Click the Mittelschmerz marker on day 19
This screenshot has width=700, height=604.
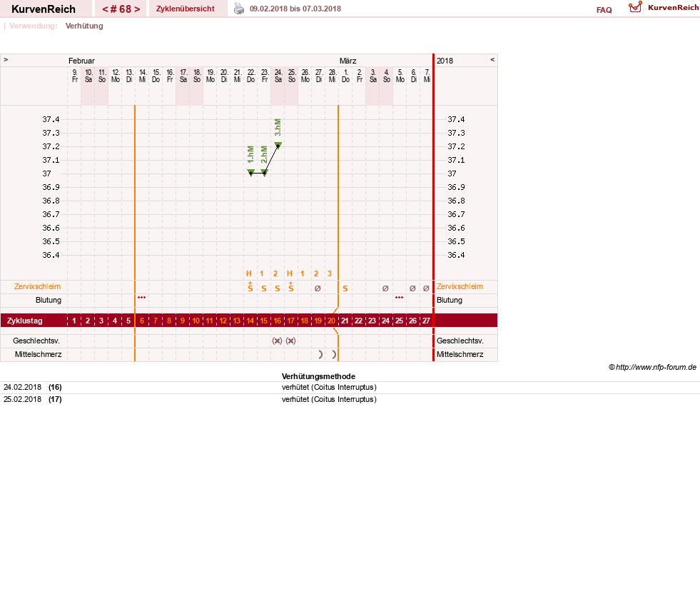tap(320, 354)
